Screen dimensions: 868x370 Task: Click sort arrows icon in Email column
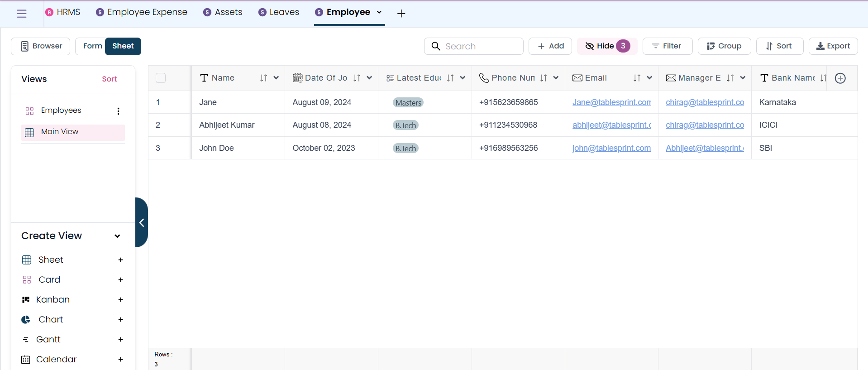637,78
